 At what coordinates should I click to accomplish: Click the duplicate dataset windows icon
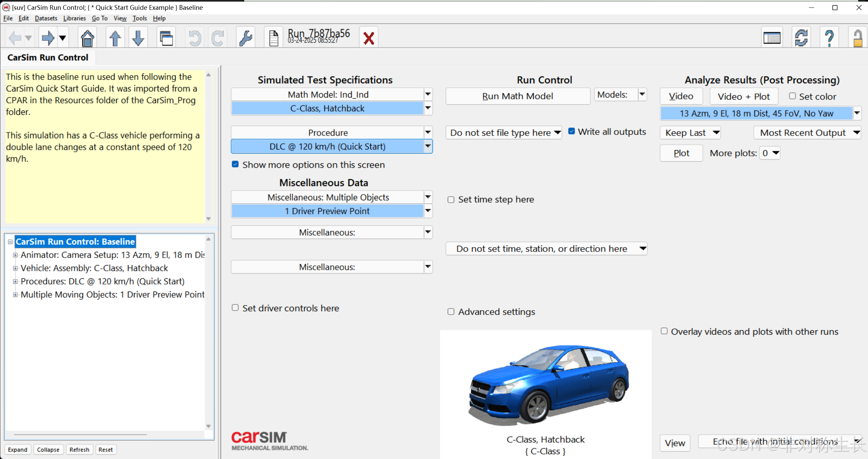[x=166, y=37]
